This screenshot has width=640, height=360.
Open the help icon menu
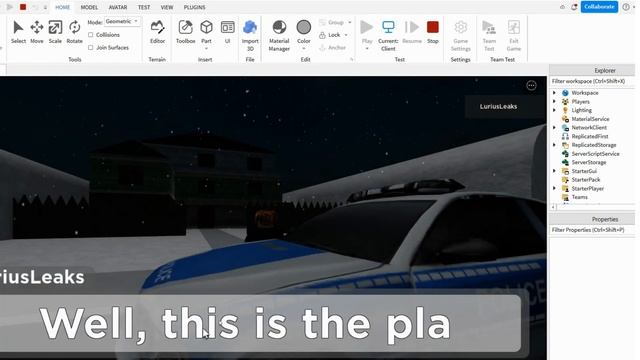coord(626,7)
